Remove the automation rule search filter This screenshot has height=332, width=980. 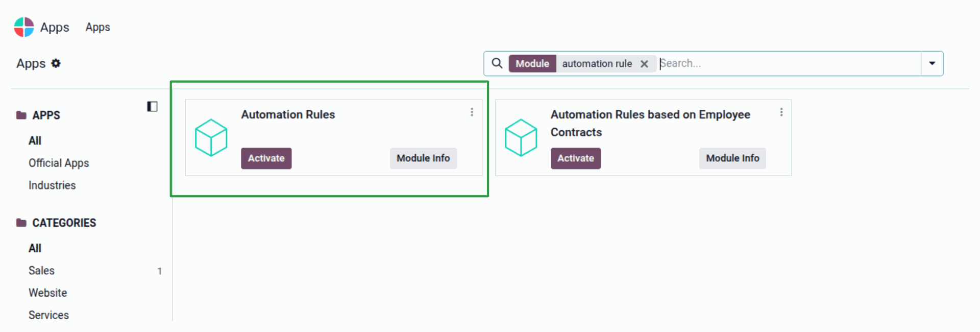click(644, 64)
